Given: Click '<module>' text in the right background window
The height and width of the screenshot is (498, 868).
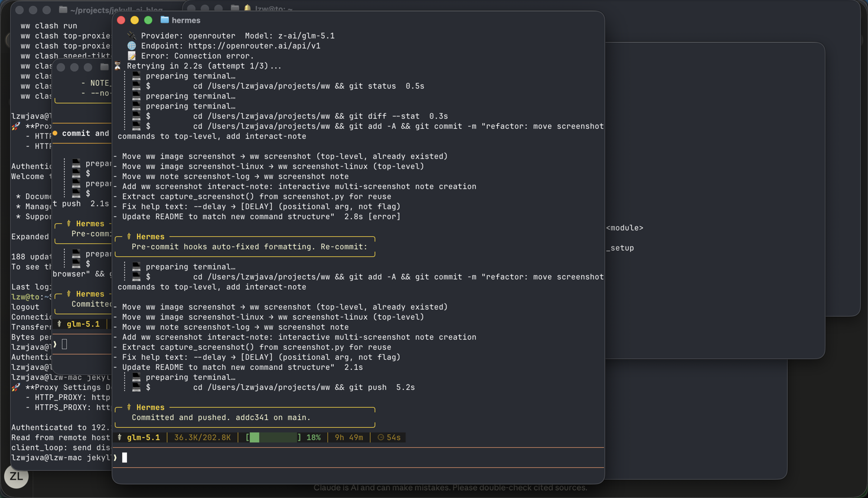Looking at the screenshot, I should click(625, 227).
